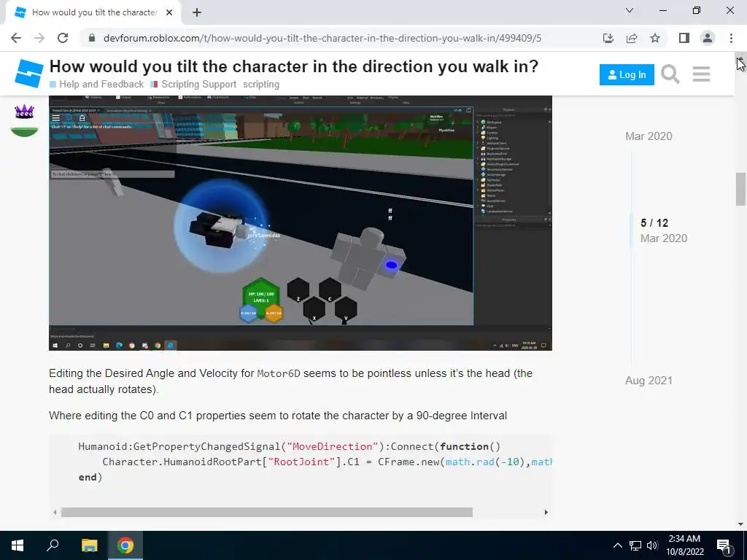The width and height of the screenshot is (747, 560).
Task: Click the page vertical scrollbar thumb
Action: click(740, 190)
